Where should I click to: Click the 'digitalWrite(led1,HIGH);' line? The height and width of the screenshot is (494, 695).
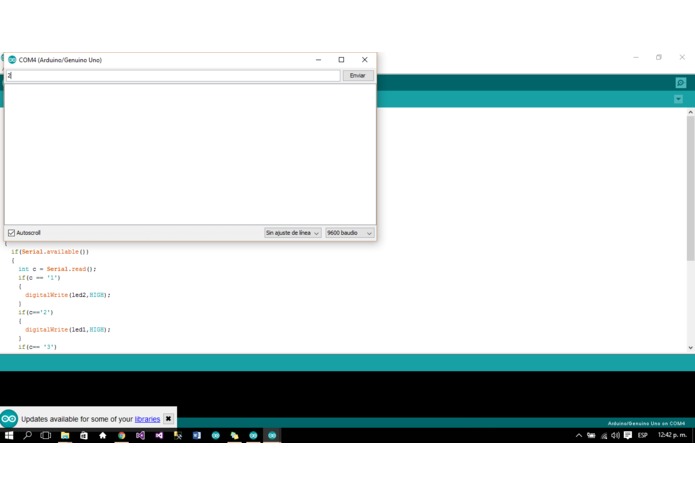point(68,330)
